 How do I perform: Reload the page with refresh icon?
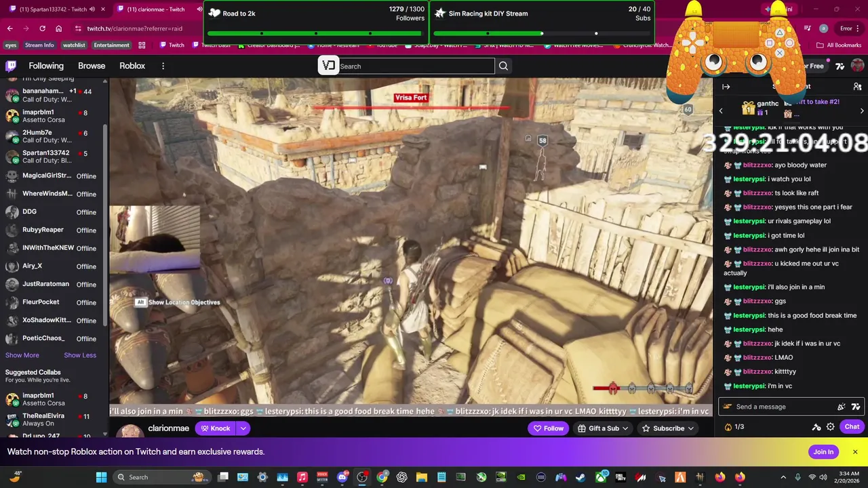click(x=42, y=28)
